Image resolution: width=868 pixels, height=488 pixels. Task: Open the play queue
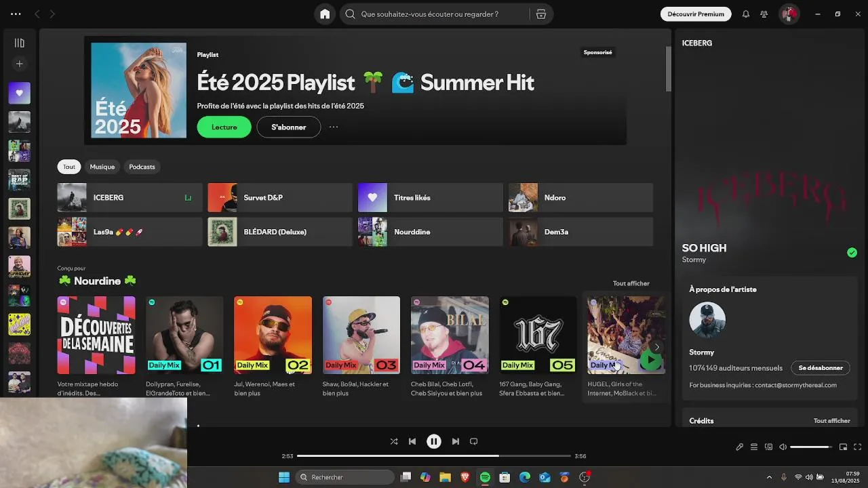point(754,447)
